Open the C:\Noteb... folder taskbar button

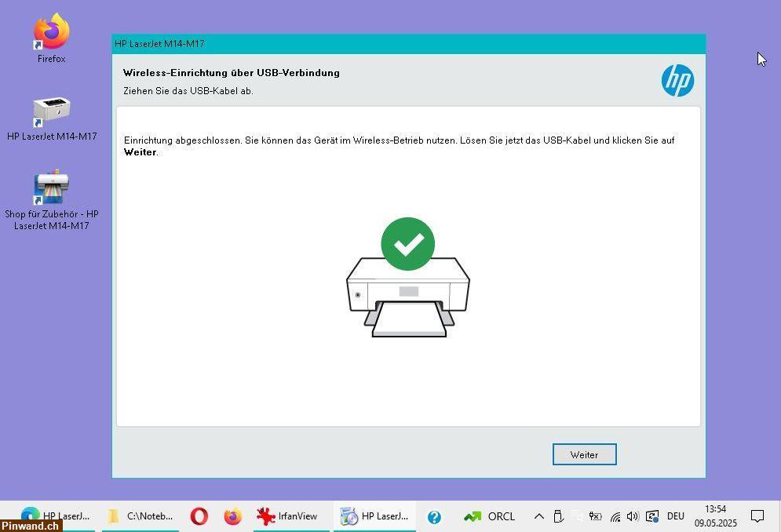pos(141,516)
